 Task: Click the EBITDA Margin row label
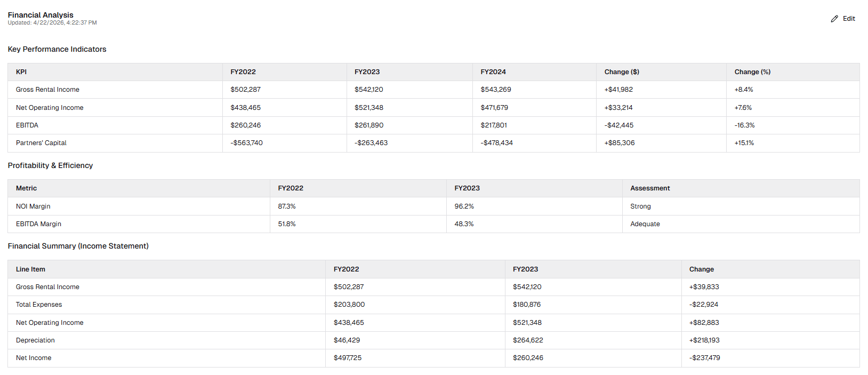coord(38,224)
